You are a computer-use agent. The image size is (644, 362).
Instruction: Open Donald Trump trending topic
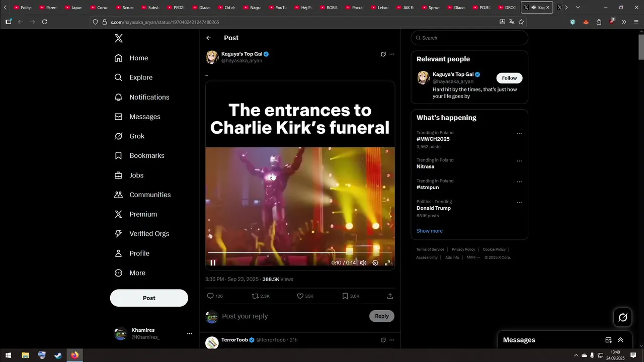coord(433,208)
